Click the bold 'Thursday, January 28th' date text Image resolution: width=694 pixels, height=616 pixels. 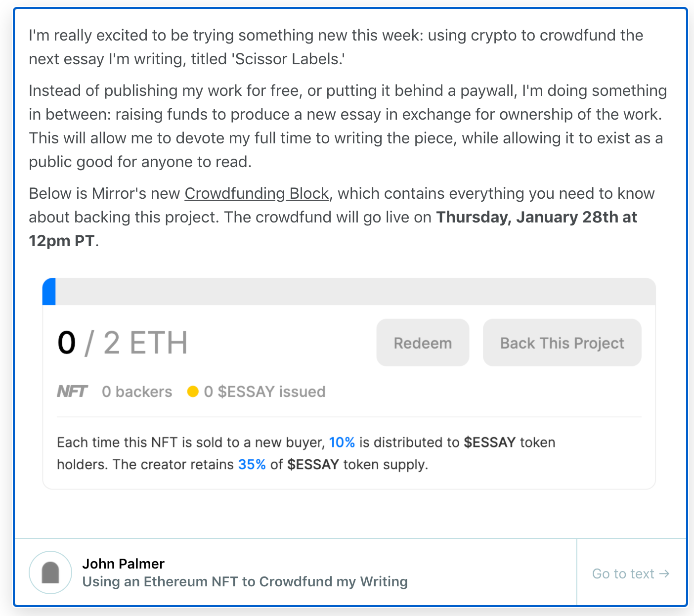coord(536,217)
